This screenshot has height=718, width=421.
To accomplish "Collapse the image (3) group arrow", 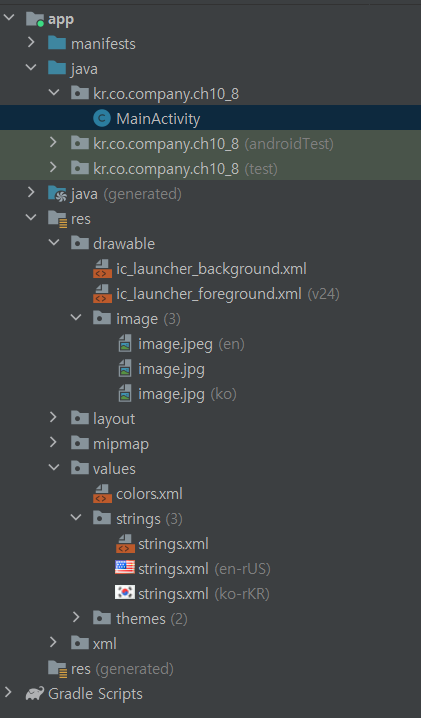I will (76, 318).
